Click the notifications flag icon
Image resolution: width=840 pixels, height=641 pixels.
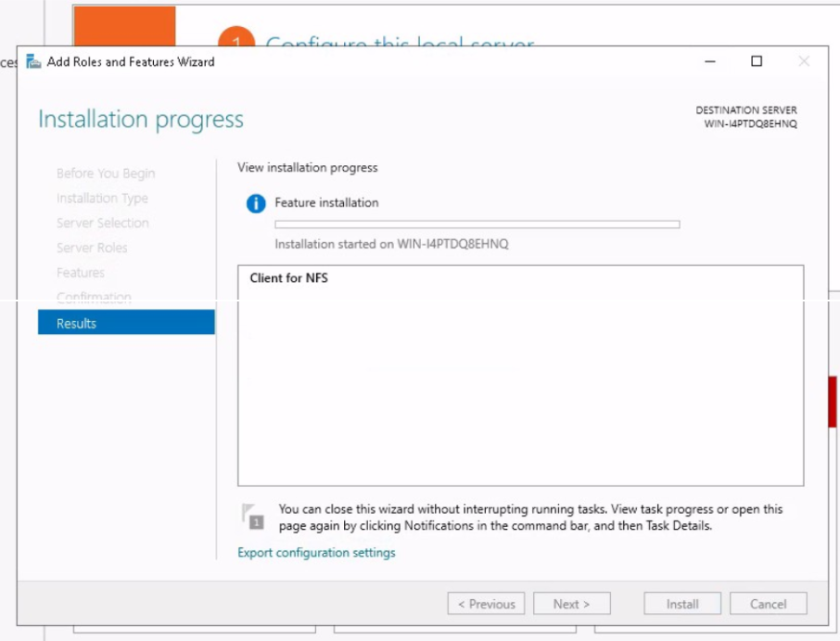pos(252,516)
